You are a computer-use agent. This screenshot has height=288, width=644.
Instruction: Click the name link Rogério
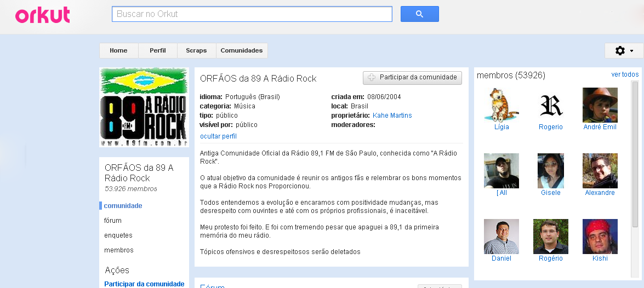pos(551,258)
